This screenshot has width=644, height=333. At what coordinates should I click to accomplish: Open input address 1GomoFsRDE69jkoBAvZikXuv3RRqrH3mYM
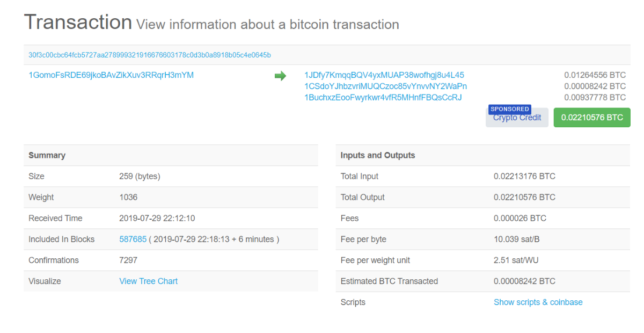pos(111,75)
